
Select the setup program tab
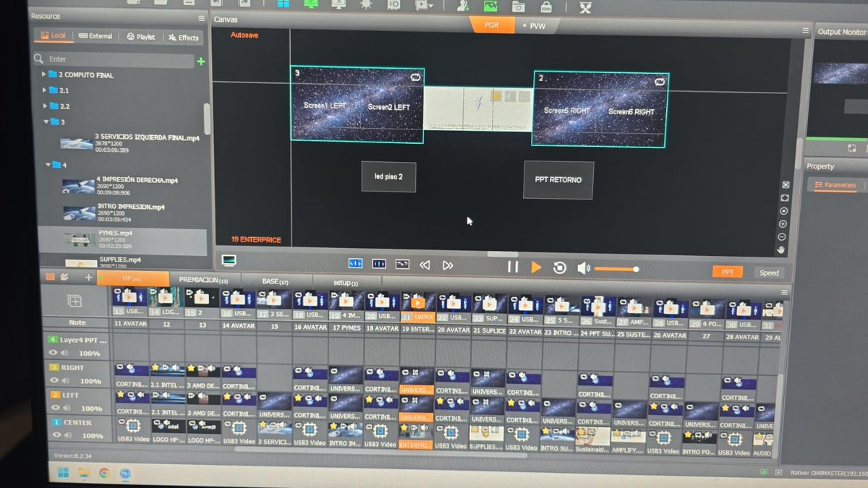point(346,283)
